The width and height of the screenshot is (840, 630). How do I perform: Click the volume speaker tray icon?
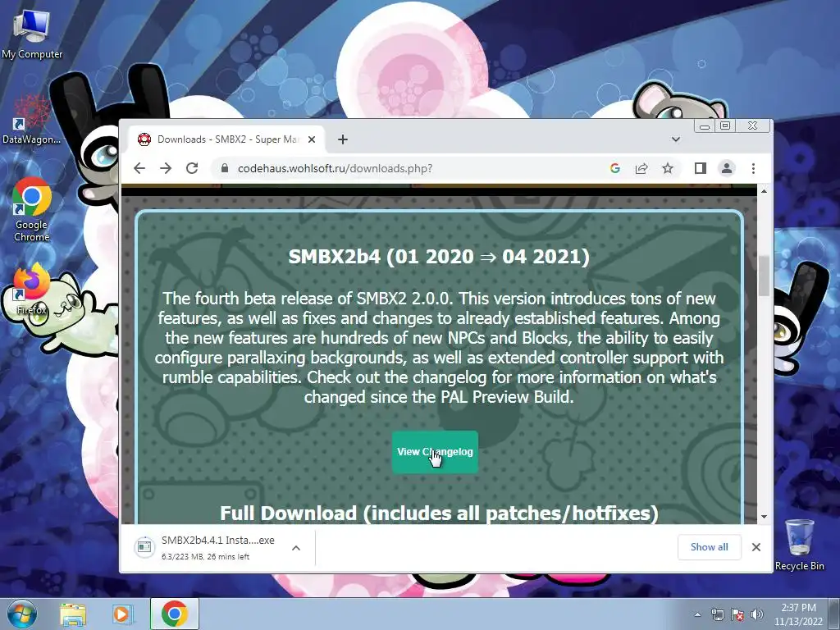tap(756, 614)
